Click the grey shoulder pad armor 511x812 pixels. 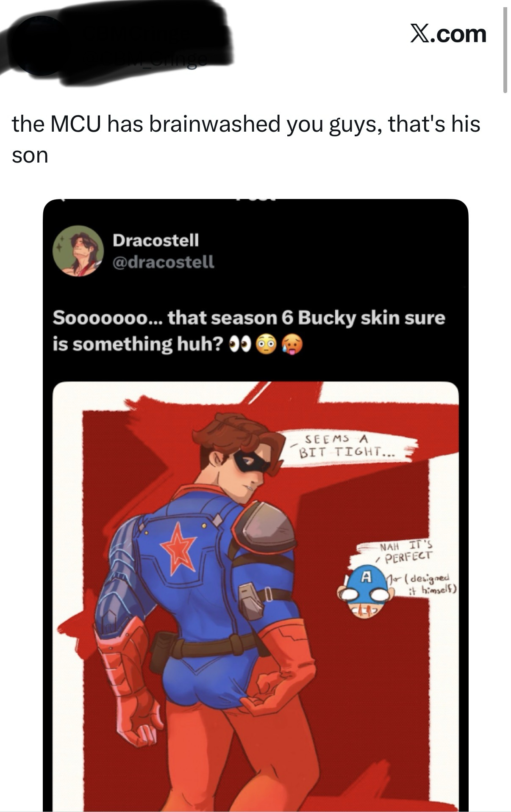click(265, 525)
